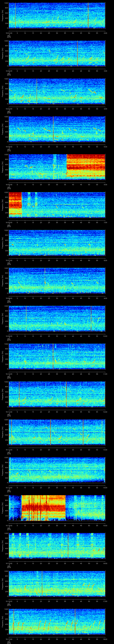Click the 16:16:00 start time label
Image resolution: width=114 pixels, height=644 pixels.
pyautogui.click(x=9, y=601)
